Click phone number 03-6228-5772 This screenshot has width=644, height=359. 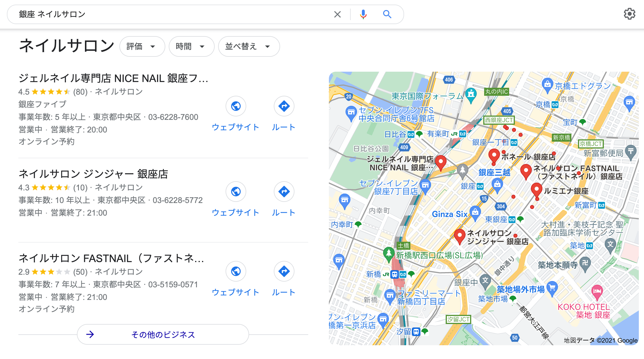(178, 200)
